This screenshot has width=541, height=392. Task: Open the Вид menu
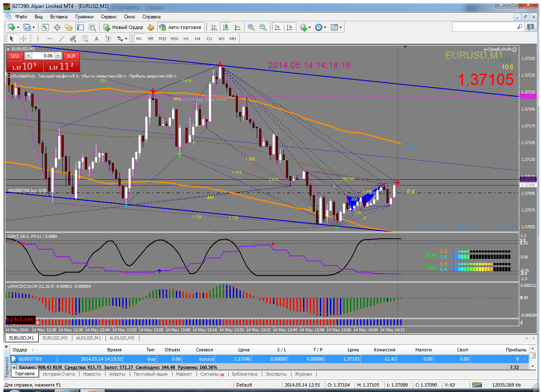(x=39, y=17)
